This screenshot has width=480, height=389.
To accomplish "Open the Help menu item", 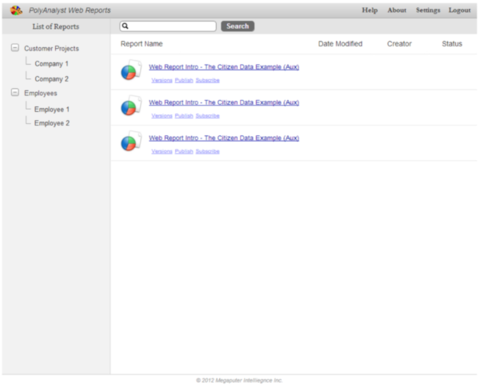I will tap(370, 10).
